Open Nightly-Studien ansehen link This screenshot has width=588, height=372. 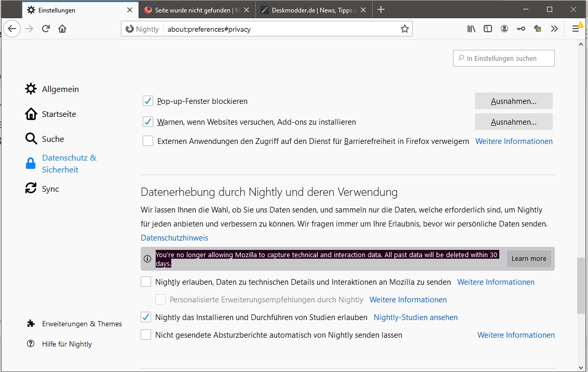tap(416, 317)
